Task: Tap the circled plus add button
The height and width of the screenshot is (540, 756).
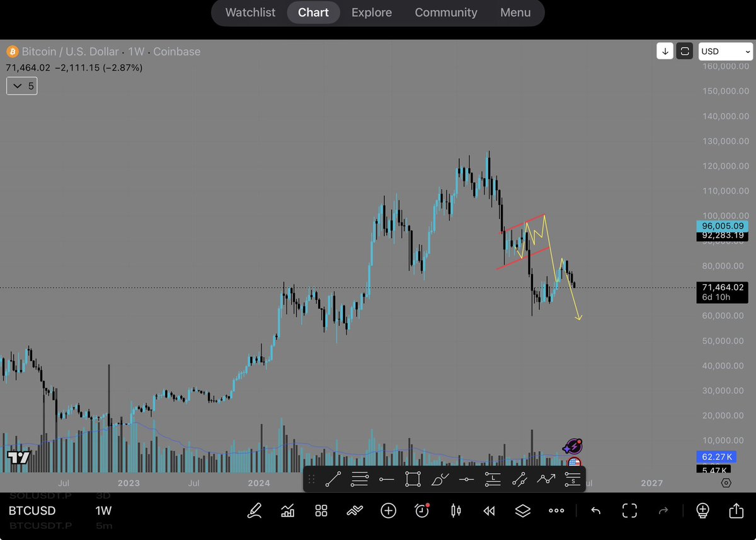Action: coord(388,510)
